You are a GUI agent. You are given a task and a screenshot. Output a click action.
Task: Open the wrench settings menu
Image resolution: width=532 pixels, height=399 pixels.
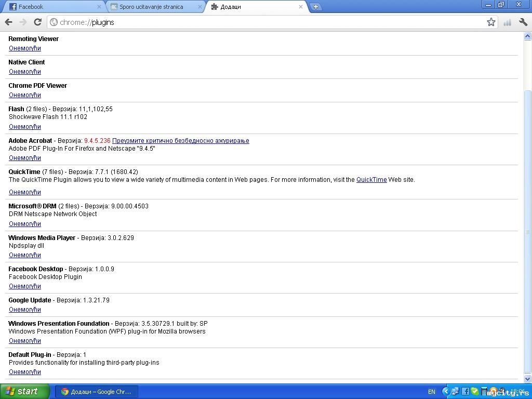(523, 22)
